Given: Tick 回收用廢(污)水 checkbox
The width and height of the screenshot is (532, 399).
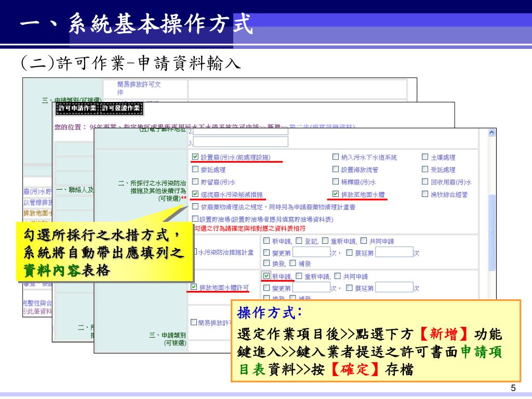Looking at the screenshot, I should click(x=425, y=181).
